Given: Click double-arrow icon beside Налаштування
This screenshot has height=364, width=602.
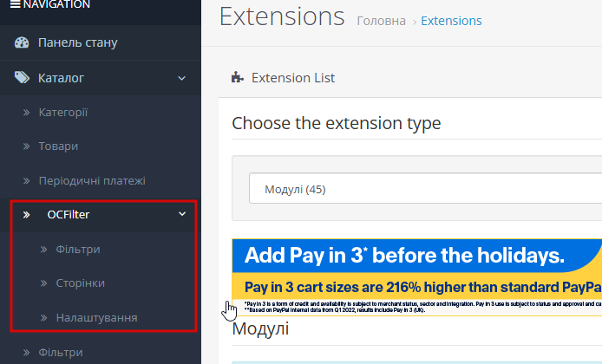Looking at the screenshot, I should click(x=43, y=318).
